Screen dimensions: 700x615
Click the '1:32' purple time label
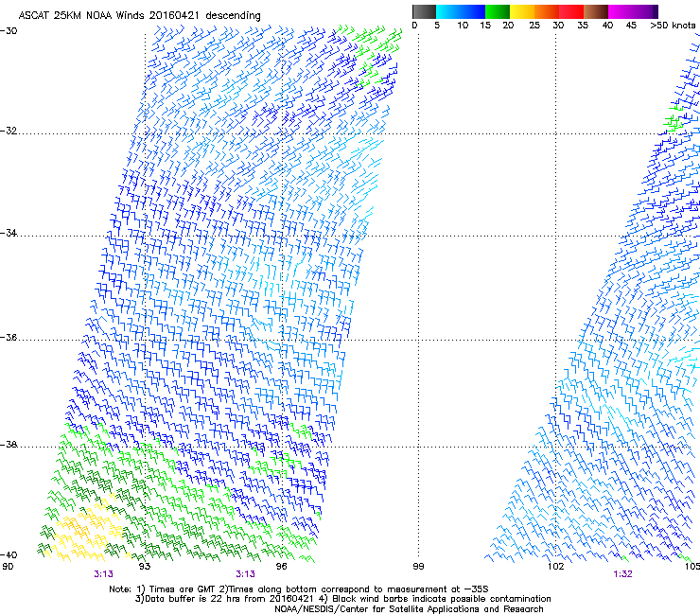click(x=622, y=574)
